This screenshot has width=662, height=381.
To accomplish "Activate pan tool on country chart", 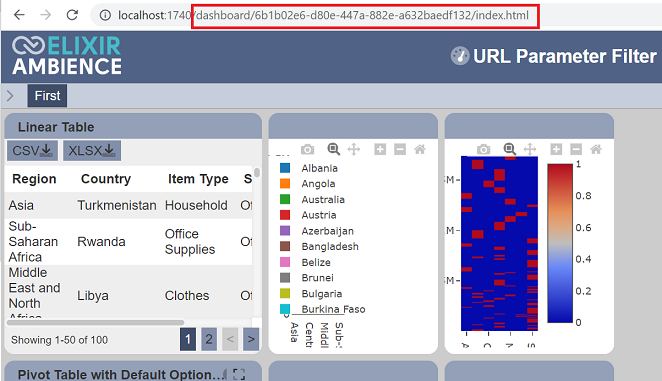I will 353,149.
